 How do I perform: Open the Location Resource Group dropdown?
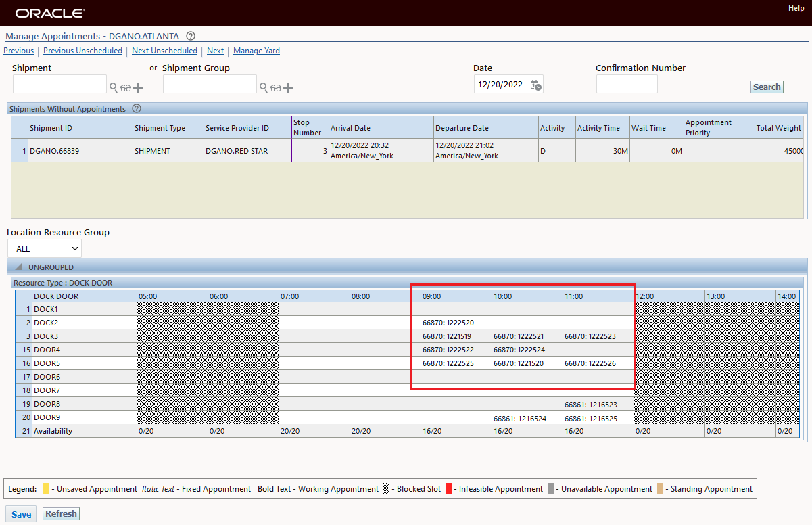[45, 248]
